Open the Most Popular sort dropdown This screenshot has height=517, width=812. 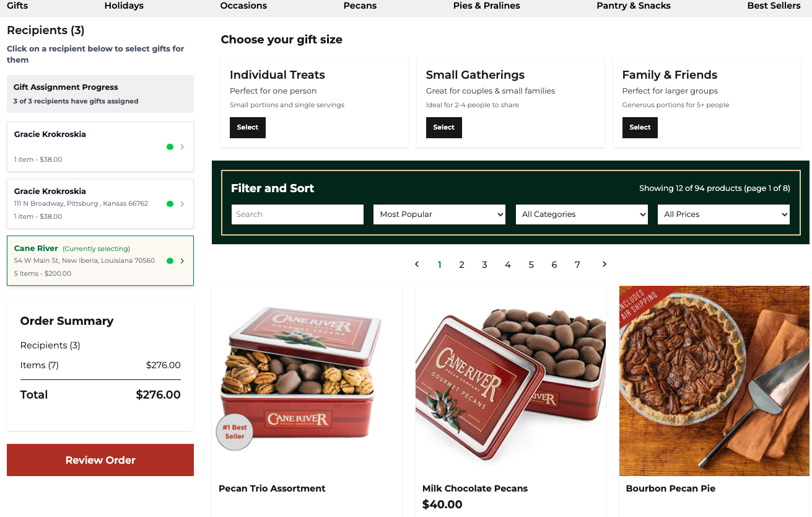tap(440, 214)
